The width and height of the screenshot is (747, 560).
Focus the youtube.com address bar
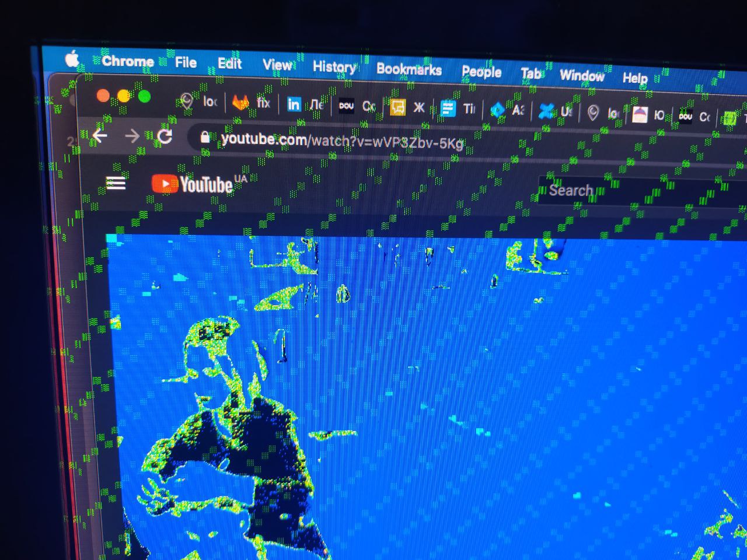pyautogui.click(x=467, y=143)
